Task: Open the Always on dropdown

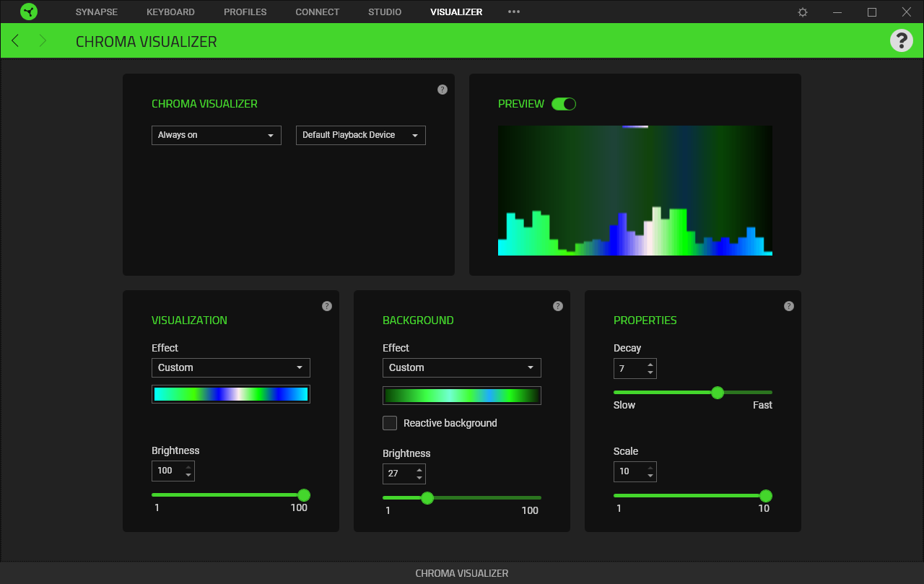Action: [217, 135]
